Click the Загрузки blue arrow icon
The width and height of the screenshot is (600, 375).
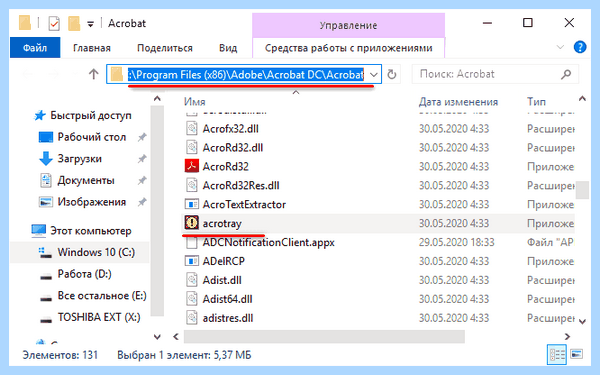pos(46,158)
